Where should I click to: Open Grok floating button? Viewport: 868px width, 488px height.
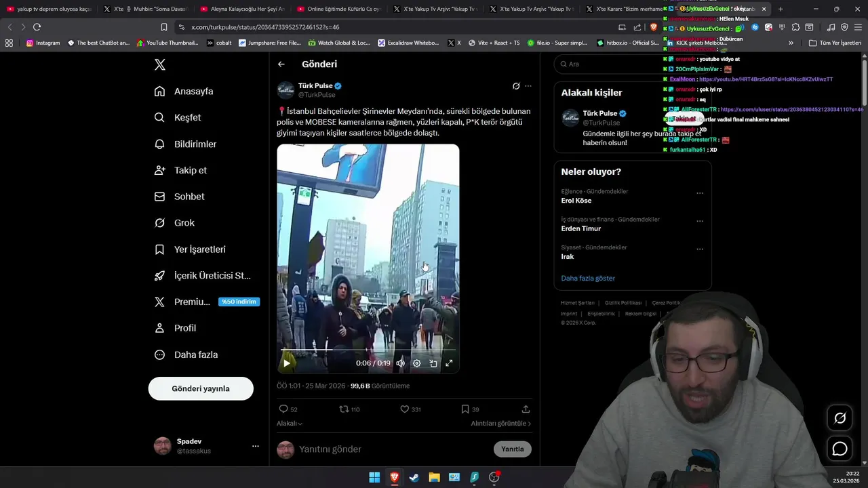840,418
